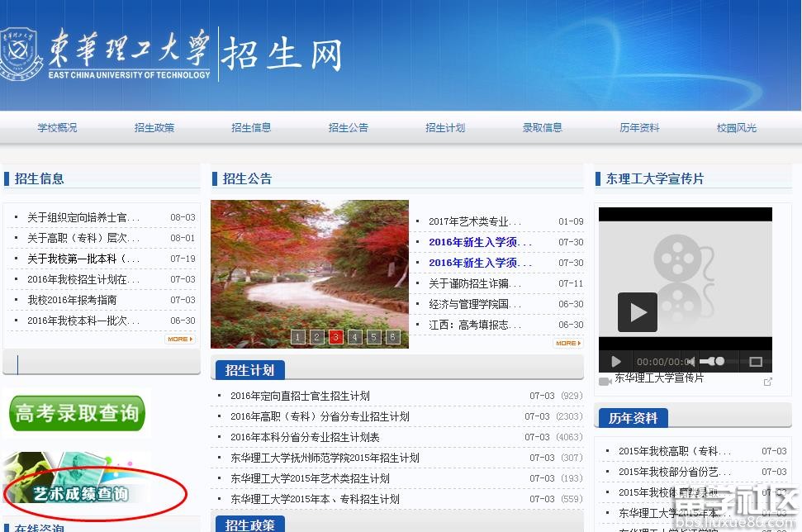Open 录取信息 from the navigation bar
The height and width of the screenshot is (532, 802).
[x=542, y=128]
